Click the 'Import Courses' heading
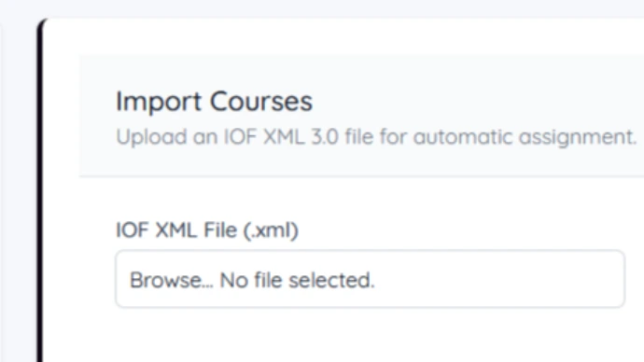Viewport: 644px width, 362px height. [214, 102]
